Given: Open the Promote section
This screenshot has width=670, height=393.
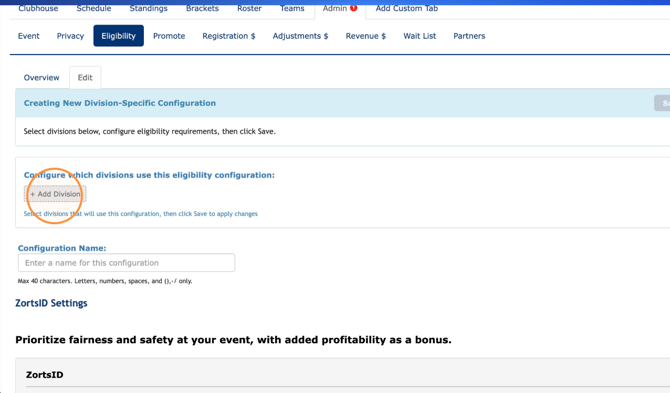Looking at the screenshot, I should pyautogui.click(x=169, y=36).
